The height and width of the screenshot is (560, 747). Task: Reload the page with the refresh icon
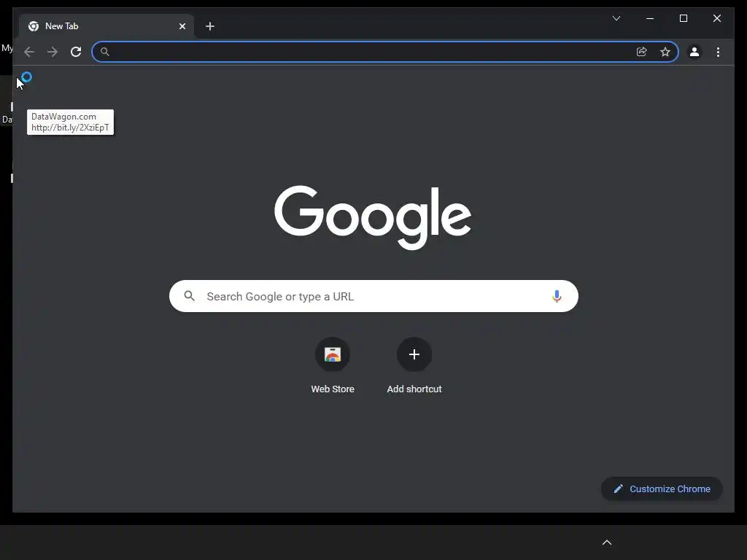76,52
